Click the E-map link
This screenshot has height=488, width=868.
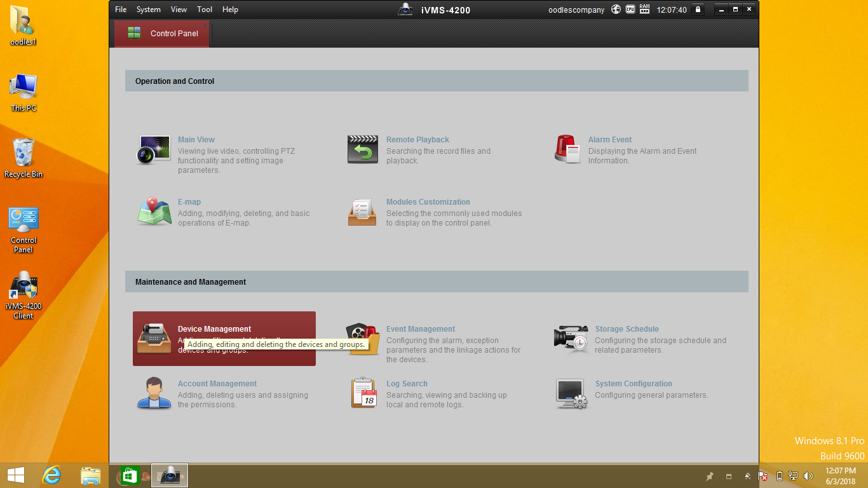point(189,202)
